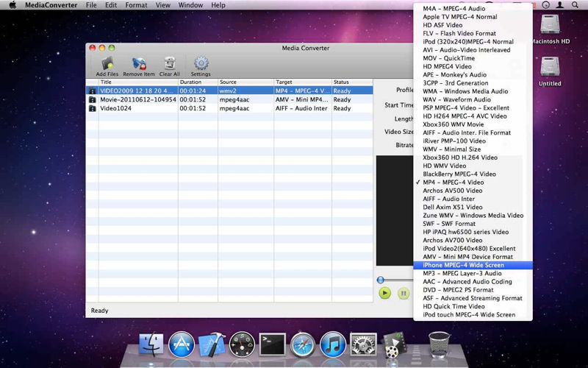Open the Window menu
Image resolution: width=588 pixels, height=368 pixels.
[x=190, y=5]
